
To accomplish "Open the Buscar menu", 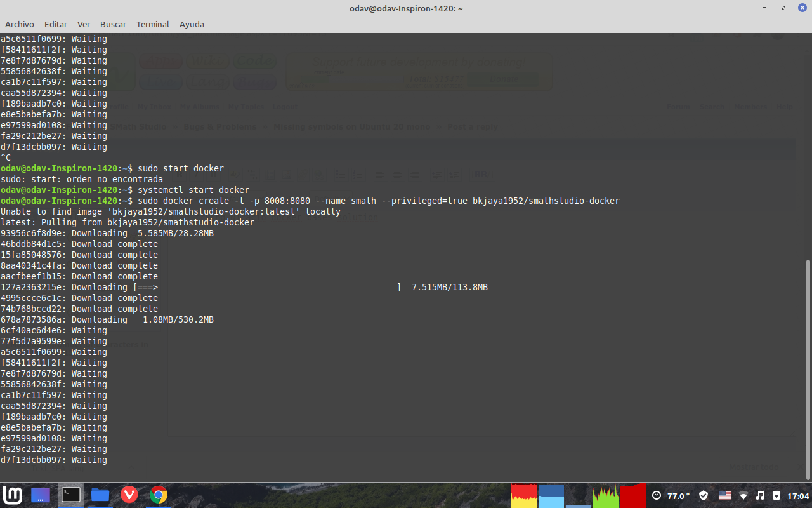I will [x=113, y=24].
